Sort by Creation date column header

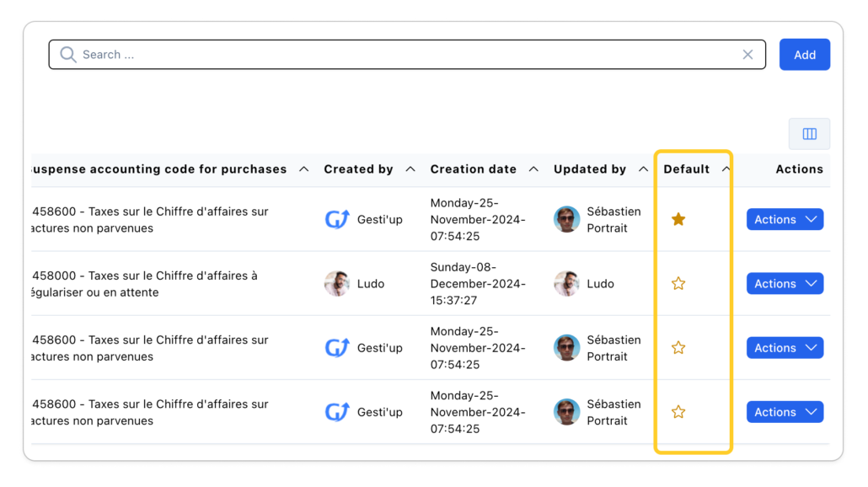(474, 169)
